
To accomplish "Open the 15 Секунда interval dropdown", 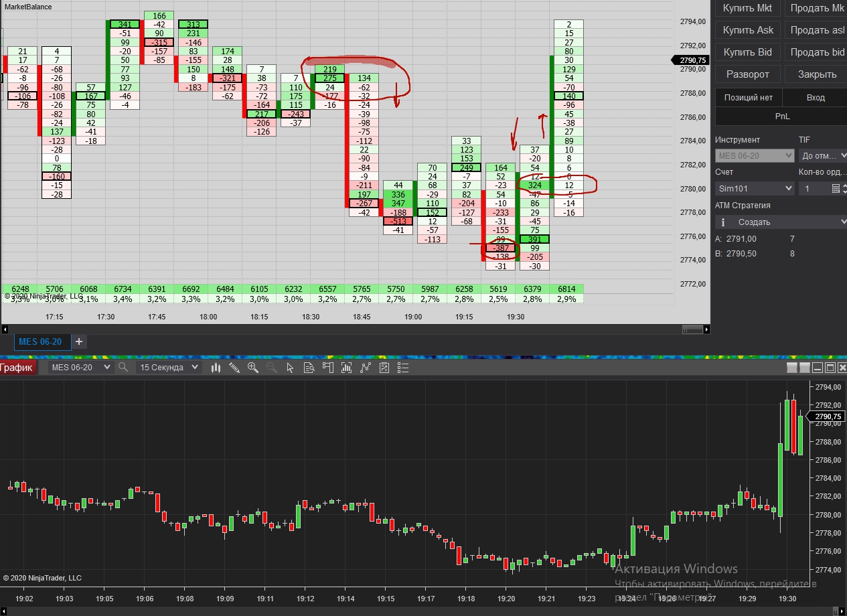I will click(x=169, y=368).
